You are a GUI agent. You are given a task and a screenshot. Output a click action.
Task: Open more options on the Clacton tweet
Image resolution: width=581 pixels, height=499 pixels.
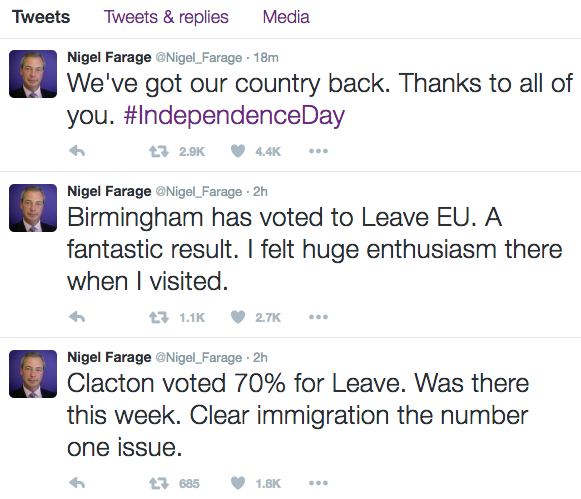pos(318,483)
